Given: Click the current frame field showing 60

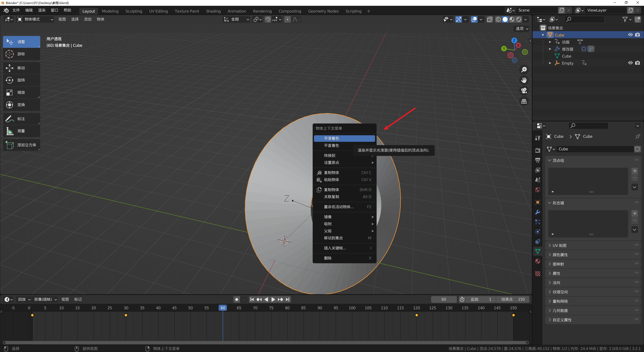Looking at the screenshot, I should (x=444, y=299).
